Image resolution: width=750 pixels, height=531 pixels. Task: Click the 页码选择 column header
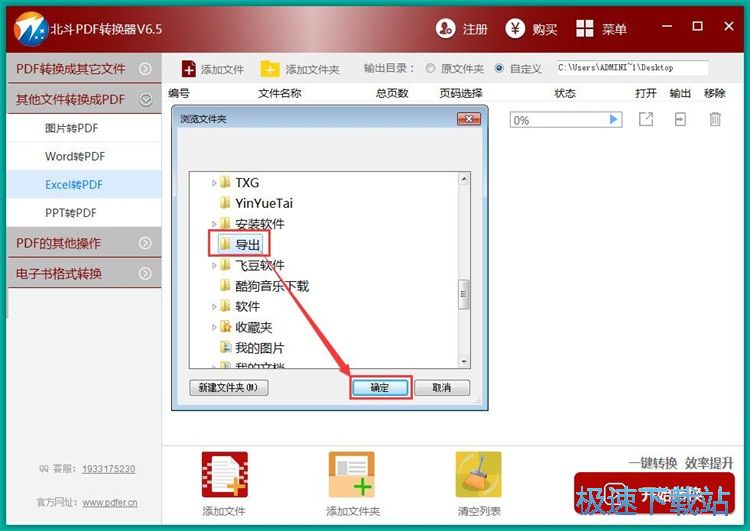(461, 93)
